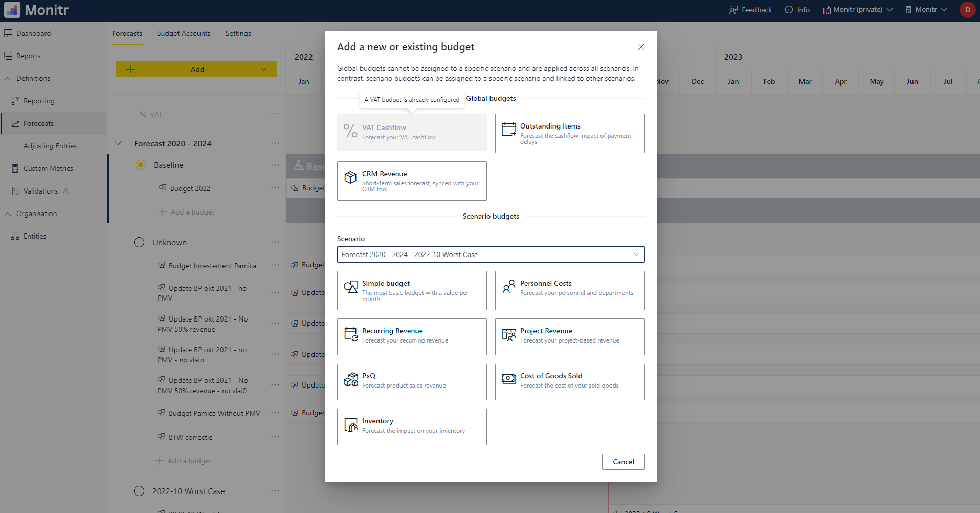Open the Settings tab

click(x=238, y=33)
